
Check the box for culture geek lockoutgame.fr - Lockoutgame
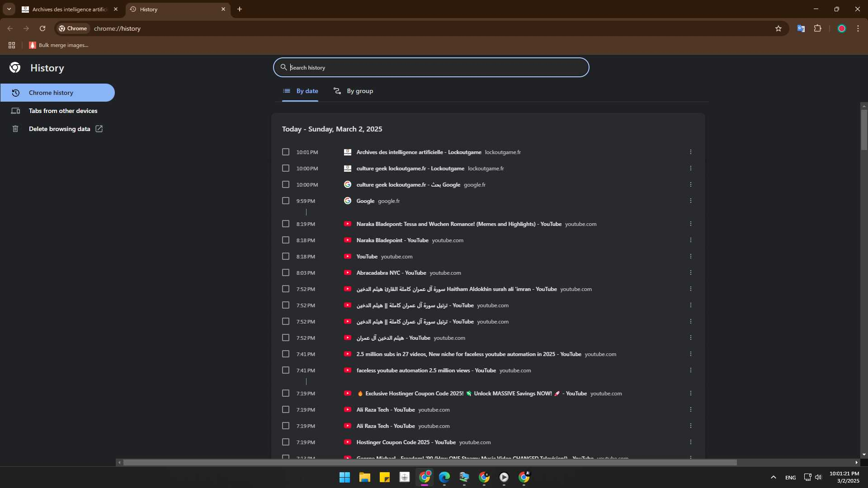click(286, 169)
